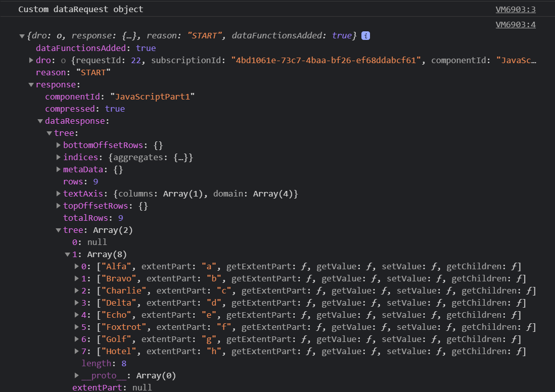
Task: Expand the metaData property
Action: pos(59,169)
